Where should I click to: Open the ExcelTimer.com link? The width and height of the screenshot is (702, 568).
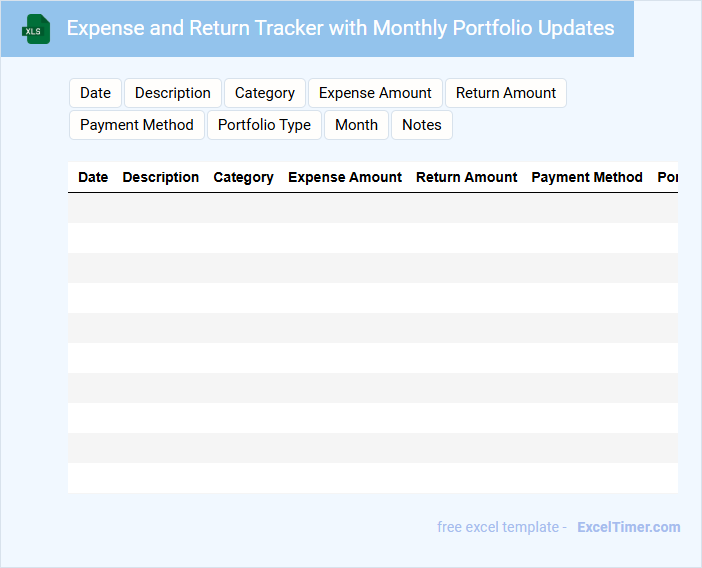click(x=629, y=527)
